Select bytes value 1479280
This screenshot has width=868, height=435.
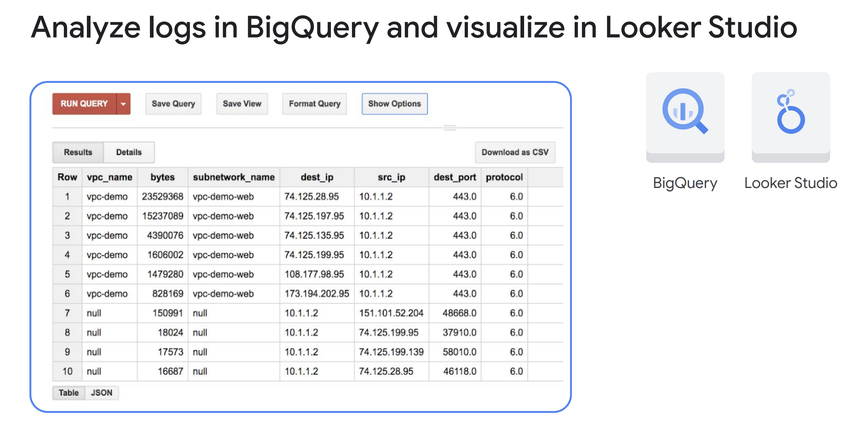[x=165, y=275]
